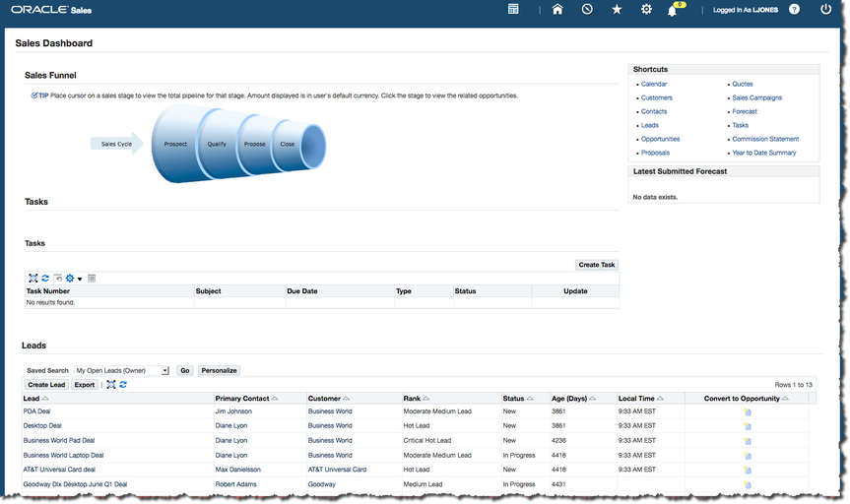Open the Help question mark icon
The image size is (850, 504).
(x=794, y=9)
